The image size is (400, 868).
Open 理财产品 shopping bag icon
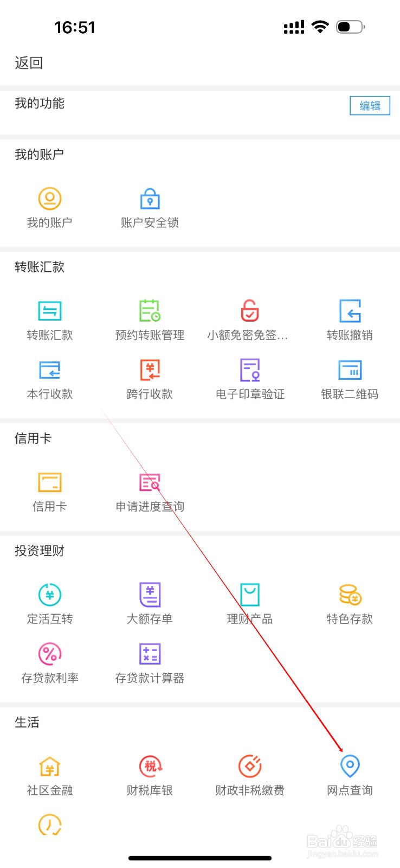[250, 595]
